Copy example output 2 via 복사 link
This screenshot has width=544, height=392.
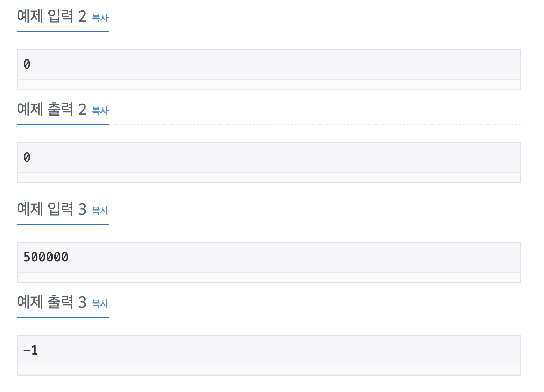(100, 111)
